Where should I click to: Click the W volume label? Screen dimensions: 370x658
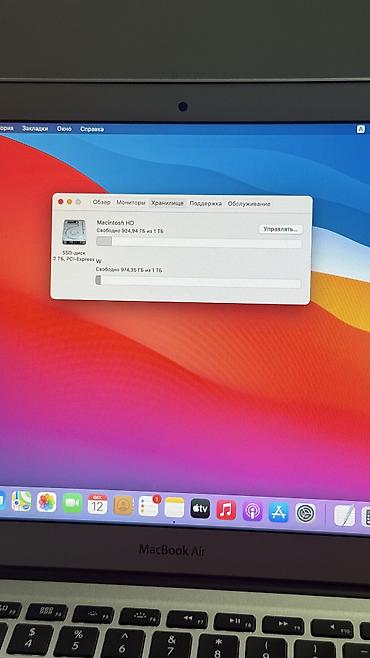99,261
